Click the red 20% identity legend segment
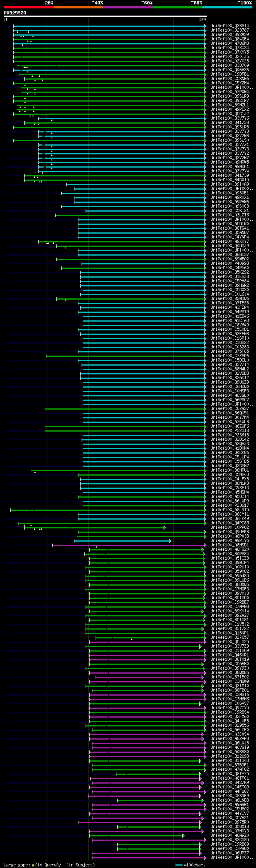 pos(29,7)
